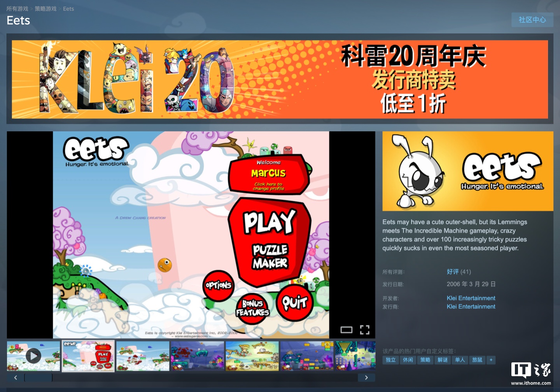Toggle theater mode icon on screenshot viewer
560x392 pixels.
tap(346, 330)
